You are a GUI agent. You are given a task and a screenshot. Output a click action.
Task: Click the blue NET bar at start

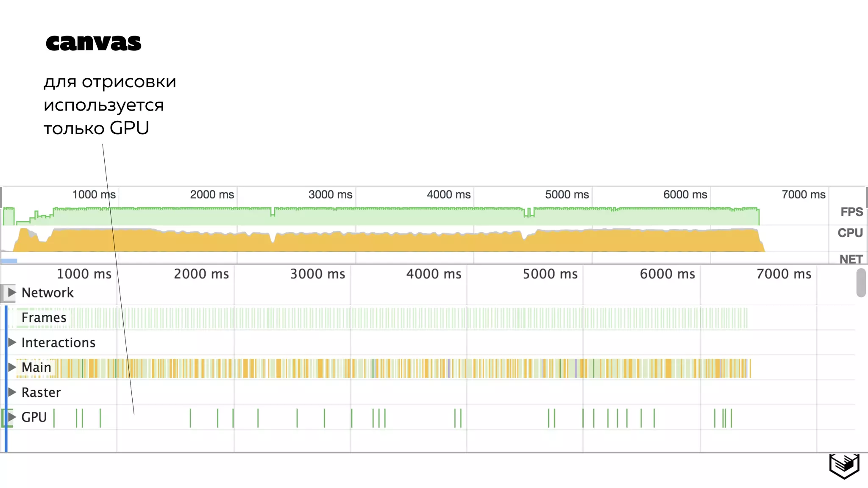click(9, 261)
